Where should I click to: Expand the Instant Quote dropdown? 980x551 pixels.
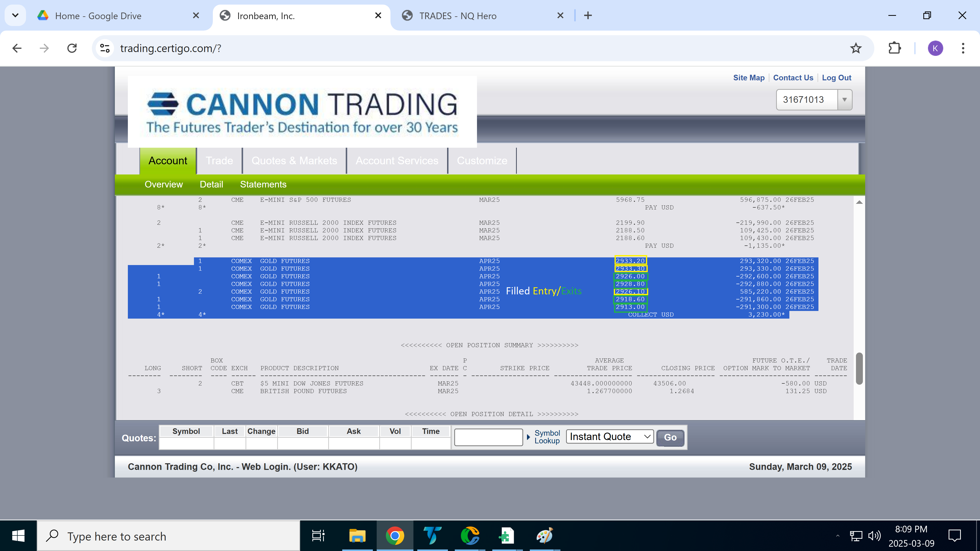click(609, 436)
